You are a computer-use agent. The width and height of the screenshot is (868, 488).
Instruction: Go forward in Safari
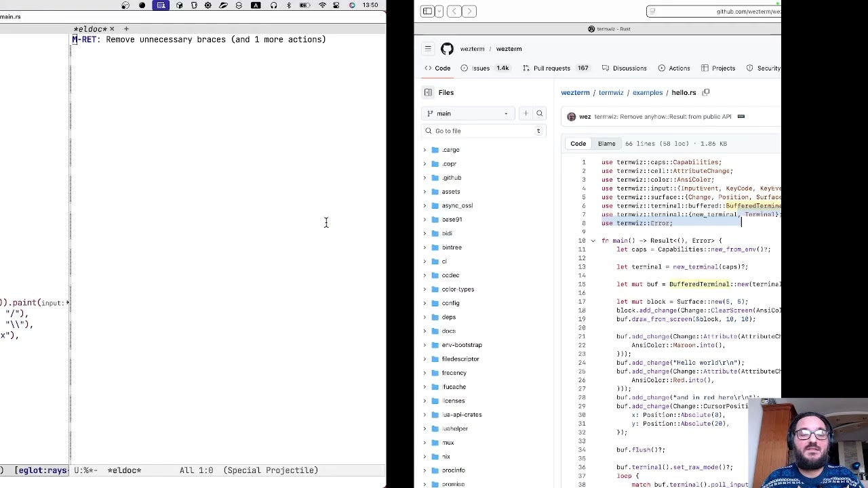(470, 11)
